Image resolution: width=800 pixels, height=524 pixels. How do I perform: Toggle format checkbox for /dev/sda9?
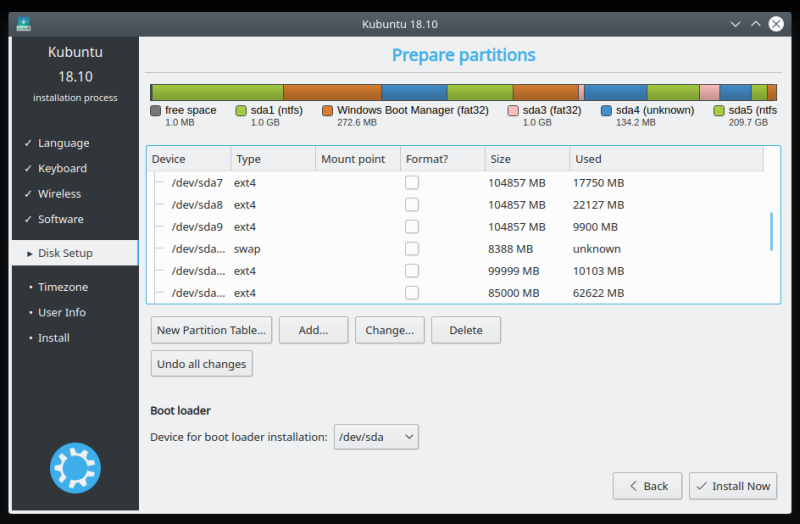click(x=412, y=227)
